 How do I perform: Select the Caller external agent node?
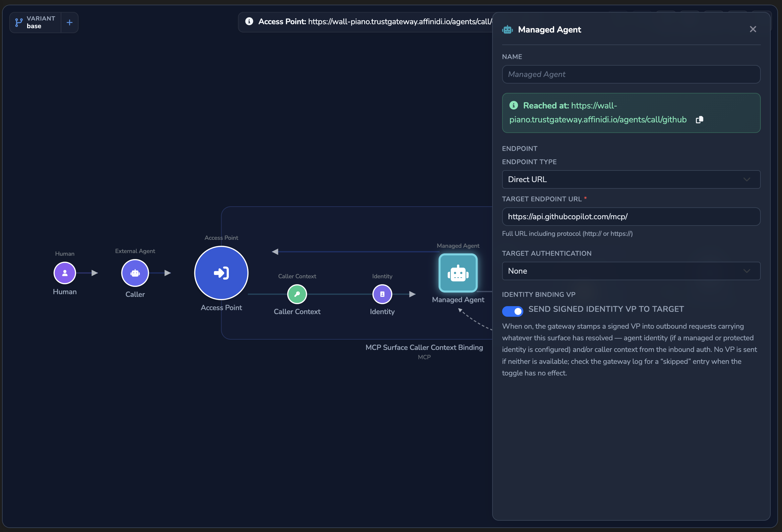tap(135, 273)
